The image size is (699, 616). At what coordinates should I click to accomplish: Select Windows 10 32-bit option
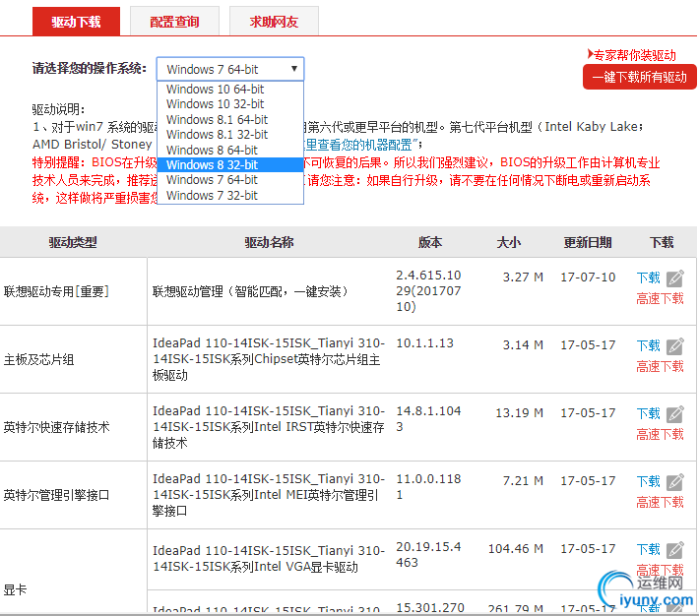(x=230, y=104)
